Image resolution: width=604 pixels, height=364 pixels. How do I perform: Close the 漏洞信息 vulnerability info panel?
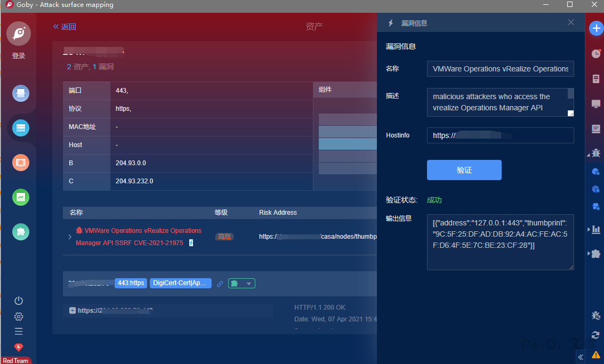tap(571, 22)
